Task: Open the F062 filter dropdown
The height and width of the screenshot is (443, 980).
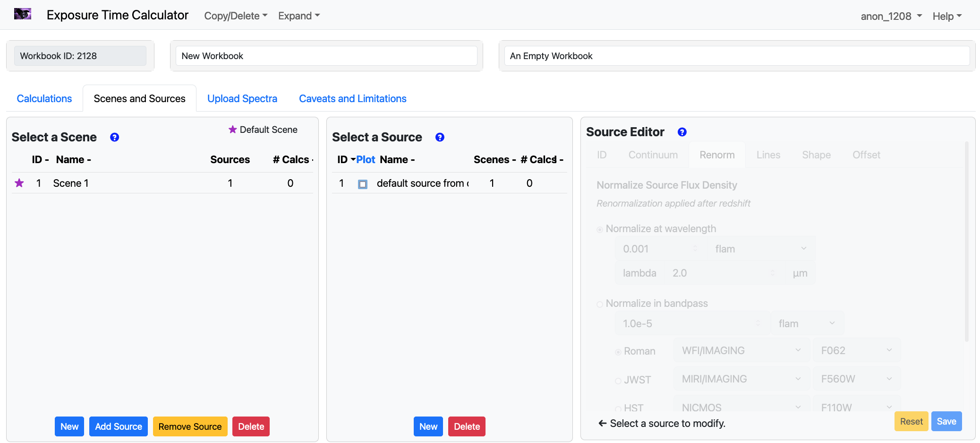Action: [856, 350]
